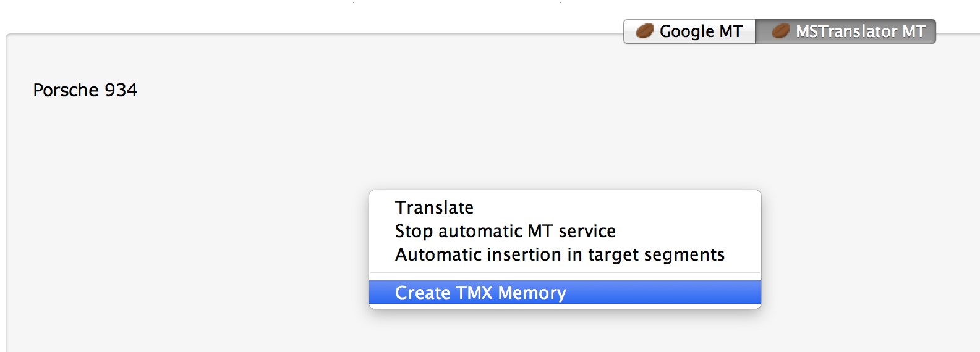Switch to the Google MT tab

coord(689,31)
